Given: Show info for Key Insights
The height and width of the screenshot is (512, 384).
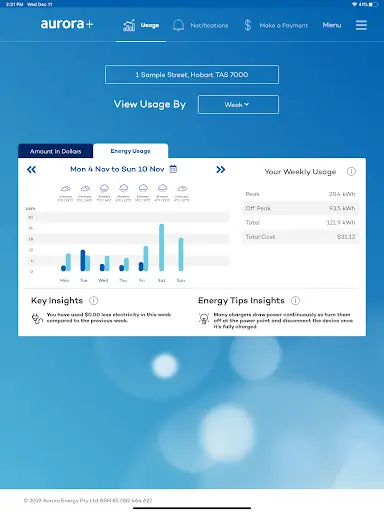Looking at the screenshot, I should tap(94, 301).
